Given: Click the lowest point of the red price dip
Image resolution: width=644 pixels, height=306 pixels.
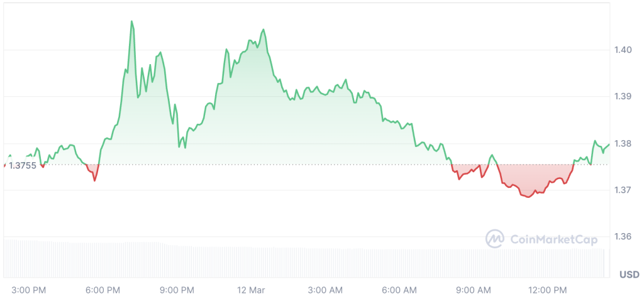Looking at the screenshot, I should (x=528, y=197).
